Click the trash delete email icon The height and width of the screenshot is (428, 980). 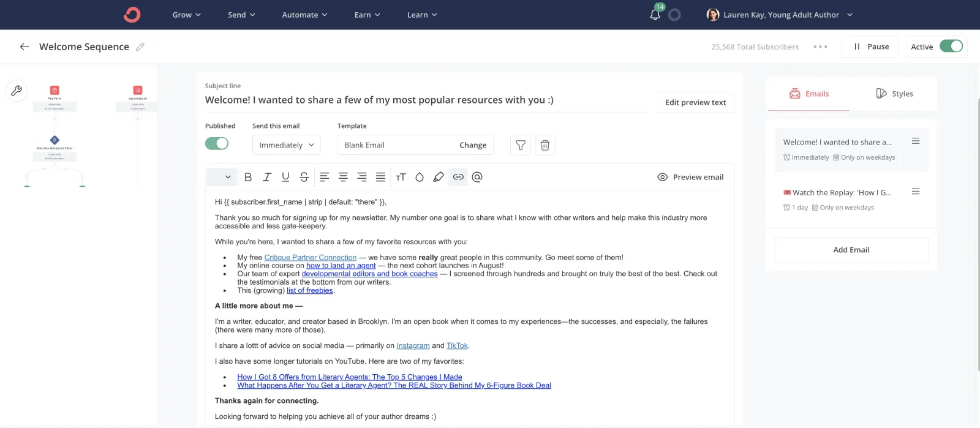coord(545,145)
